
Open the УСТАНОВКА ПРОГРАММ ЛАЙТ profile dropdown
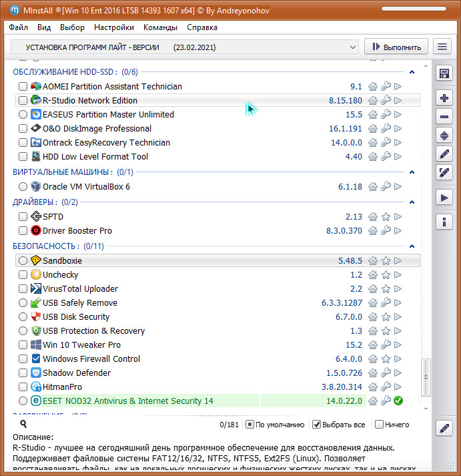tap(185, 47)
